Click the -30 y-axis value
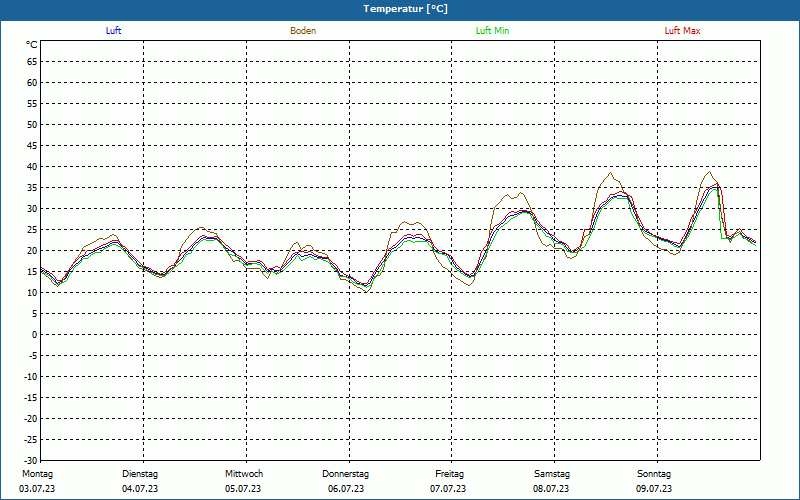800x500 pixels. (x=31, y=461)
